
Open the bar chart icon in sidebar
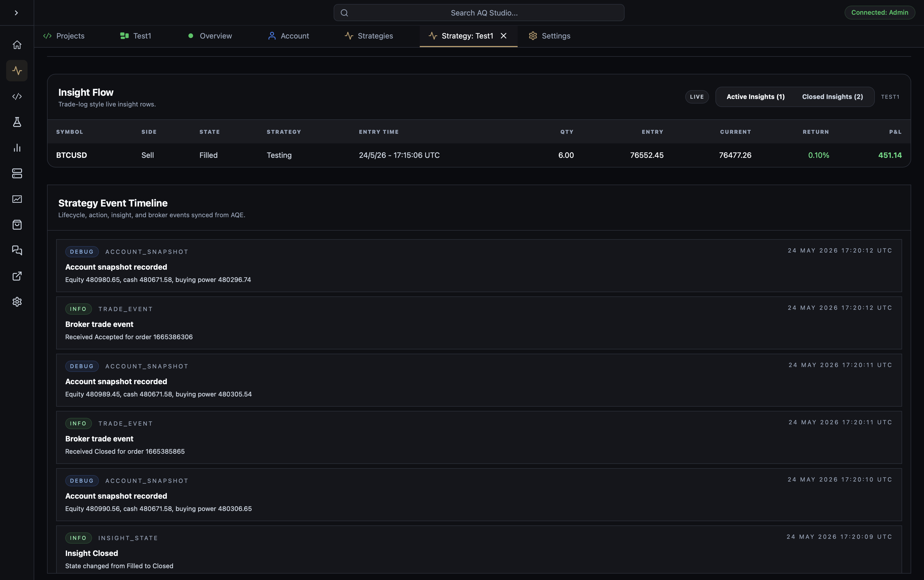pyautogui.click(x=17, y=148)
